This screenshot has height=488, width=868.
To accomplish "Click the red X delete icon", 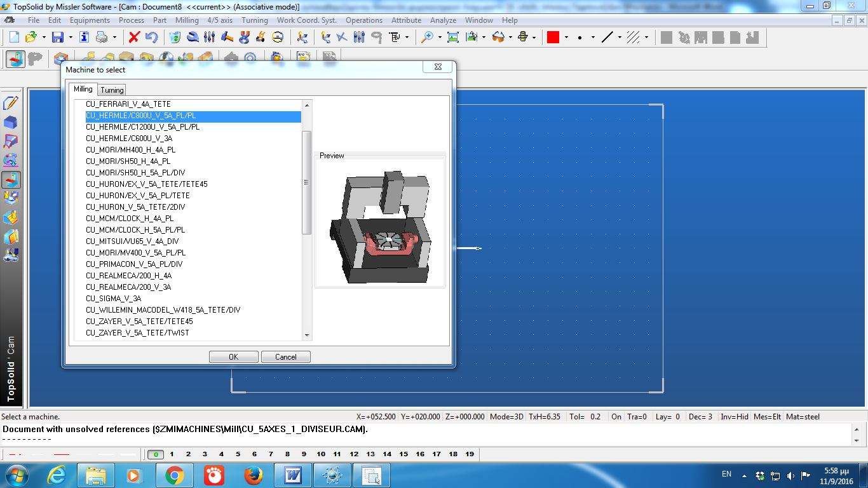I will [134, 37].
